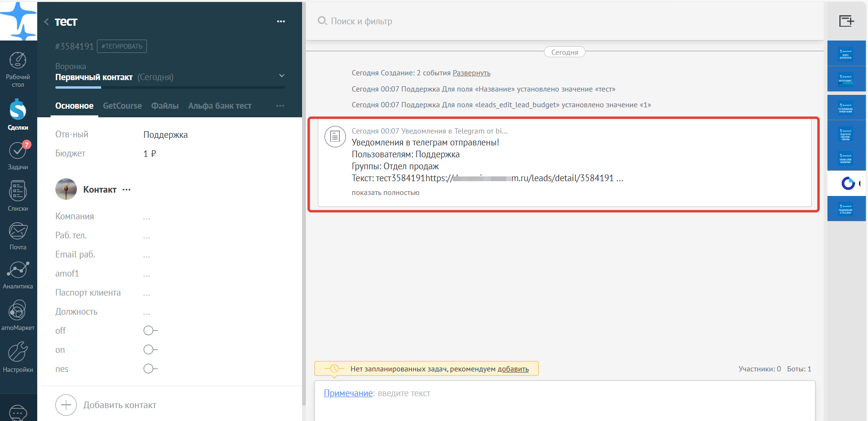Switch to the Альфа банк тест tab

point(220,106)
